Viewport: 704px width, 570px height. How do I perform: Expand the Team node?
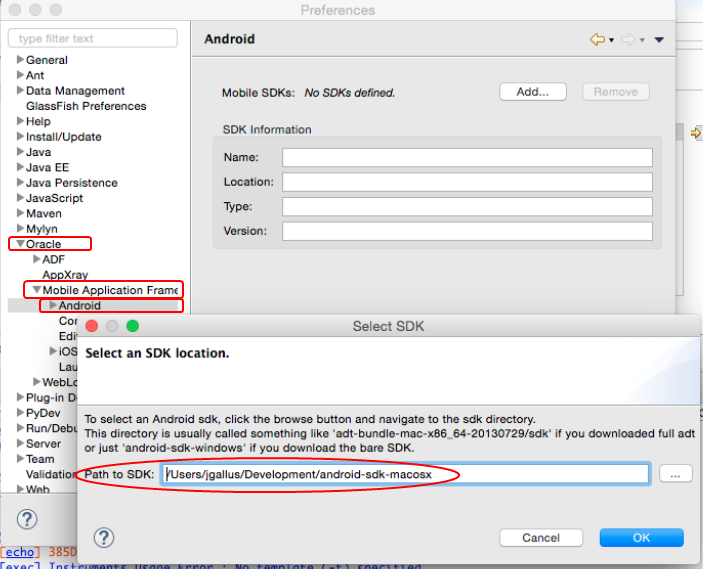20,459
